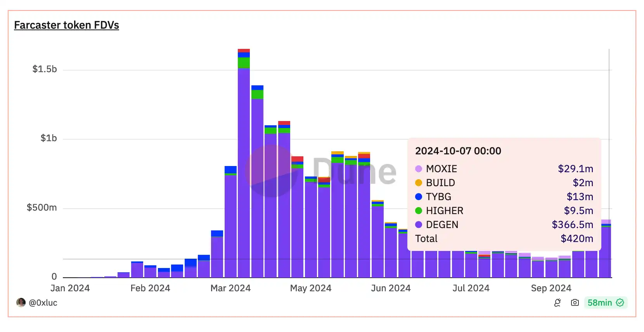Select the DEGEN violet legend dot
The width and height of the screenshot is (644, 332).
click(418, 225)
